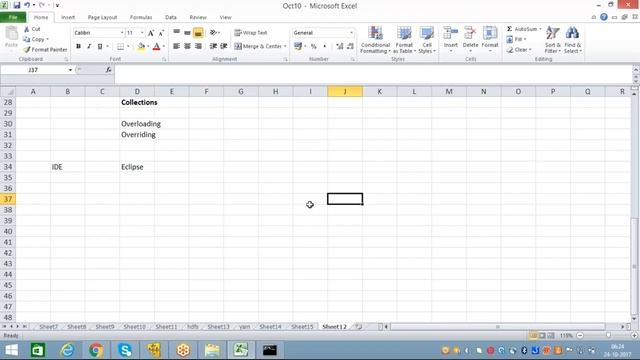Click the AutoSum sigma icon
This screenshot has height=360, width=640.
coord(509,29)
